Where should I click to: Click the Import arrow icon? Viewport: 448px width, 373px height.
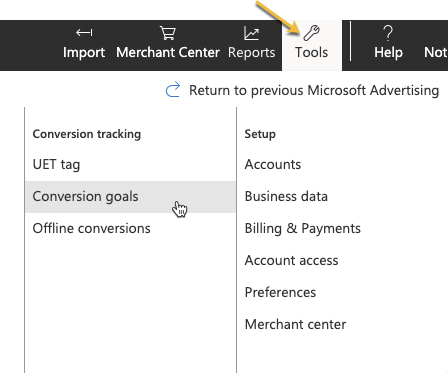point(84,33)
